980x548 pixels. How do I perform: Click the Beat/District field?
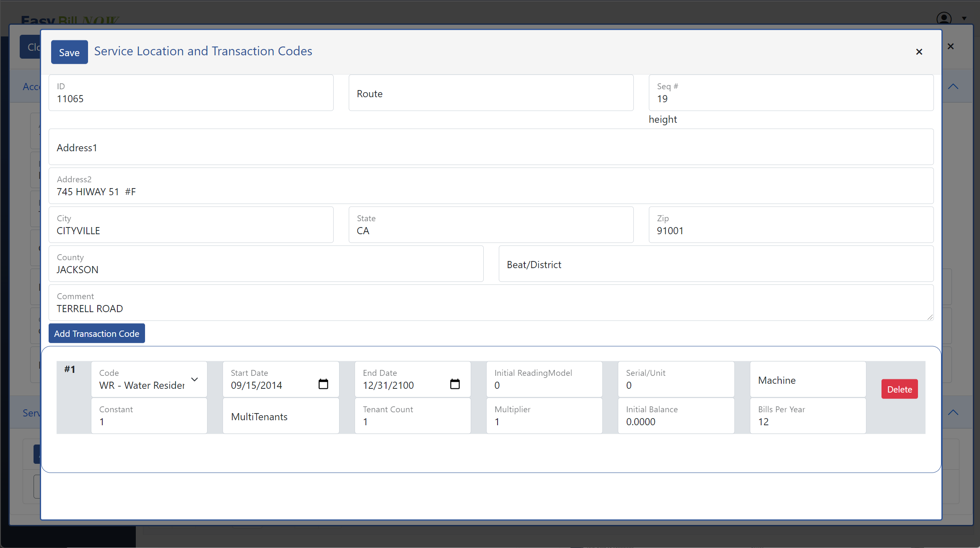716,264
